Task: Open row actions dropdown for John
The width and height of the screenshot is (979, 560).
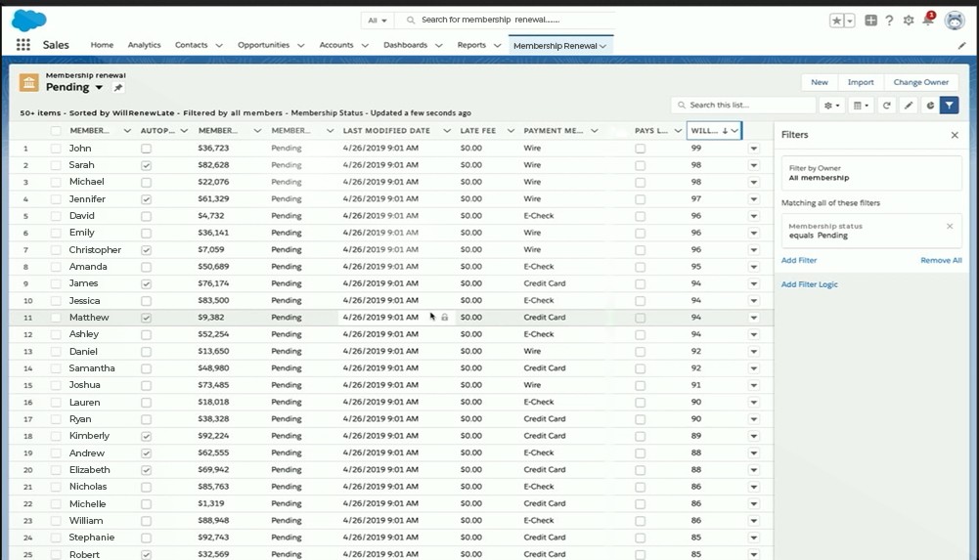Action: (754, 149)
